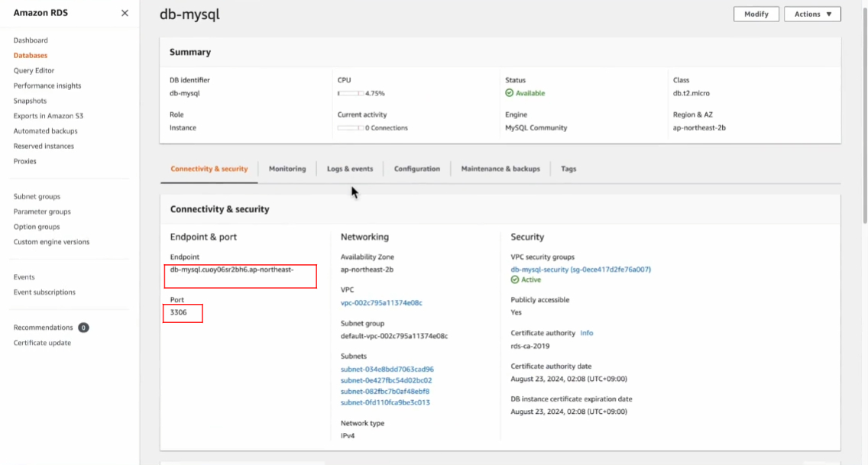Click the green Available status icon
Image resolution: width=868 pixels, height=465 pixels.
click(510, 93)
